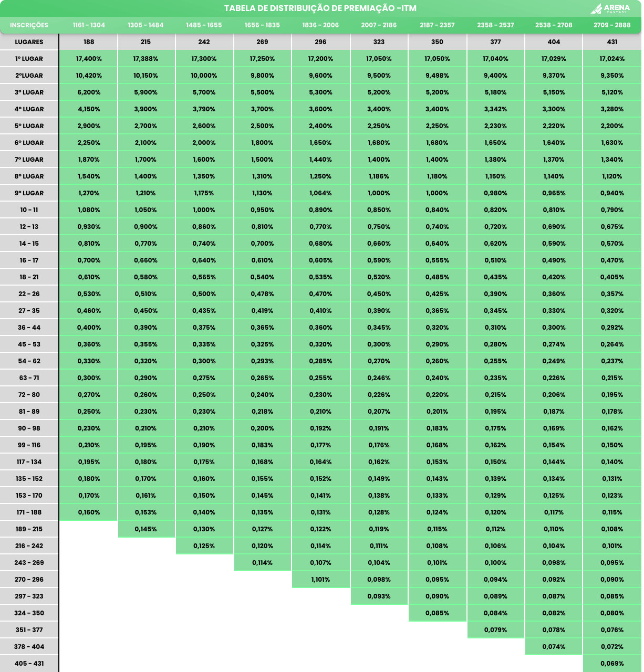Click the '431' places value

(612, 42)
